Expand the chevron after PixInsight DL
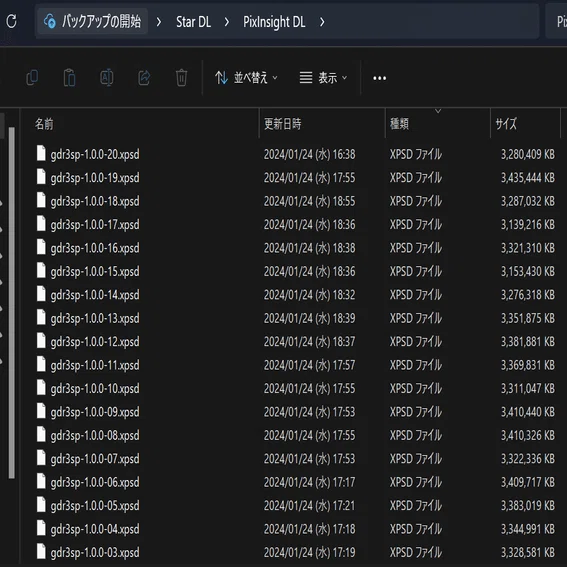567x567 pixels. [x=322, y=22]
